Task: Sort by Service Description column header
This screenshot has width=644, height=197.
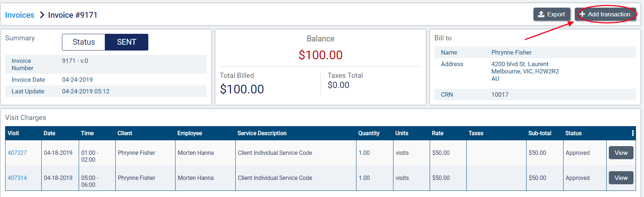Action: click(262, 133)
